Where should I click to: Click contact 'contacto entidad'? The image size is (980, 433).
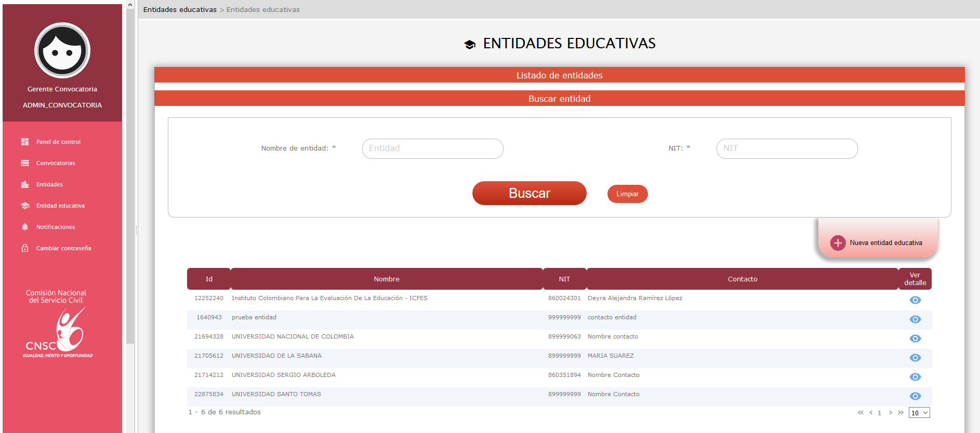pos(612,317)
